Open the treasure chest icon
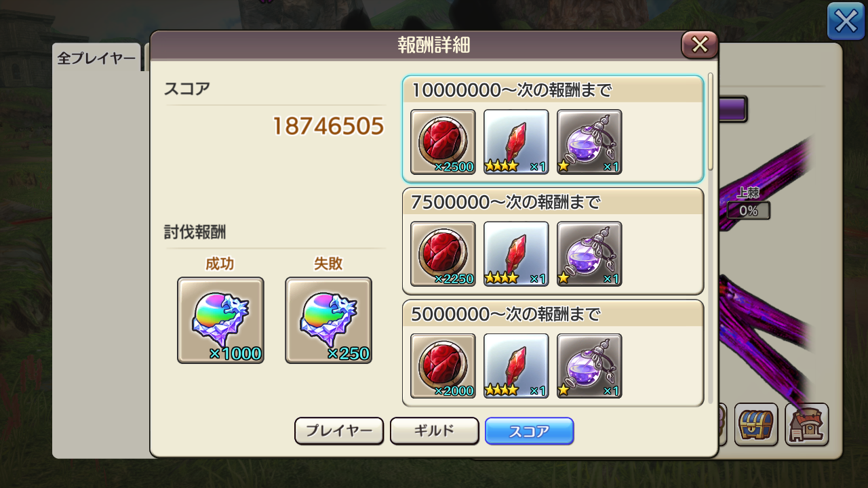868x488 pixels. (x=757, y=424)
